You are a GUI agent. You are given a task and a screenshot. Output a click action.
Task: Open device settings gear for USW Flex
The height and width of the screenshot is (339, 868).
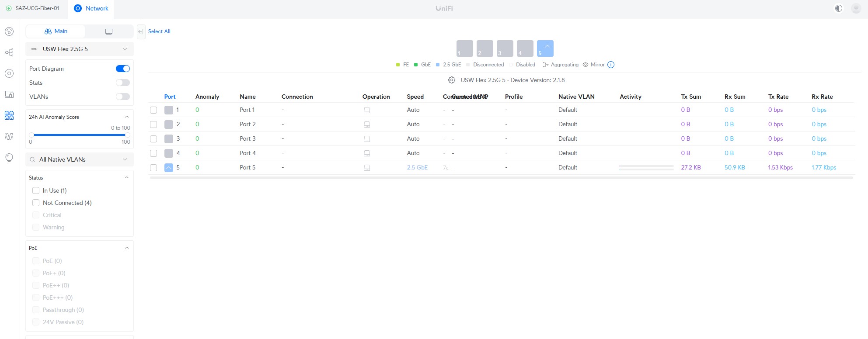tap(452, 80)
